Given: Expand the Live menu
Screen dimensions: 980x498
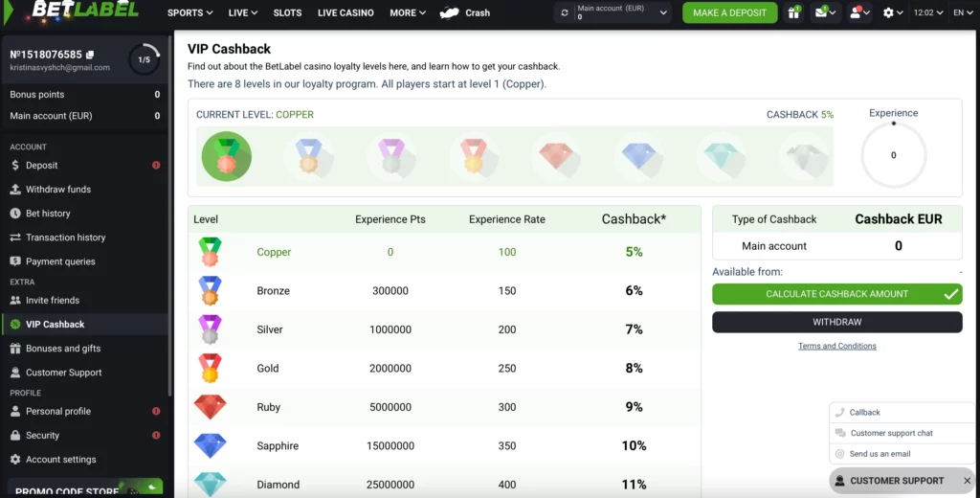Looking at the screenshot, I should (x=242, y=12).
